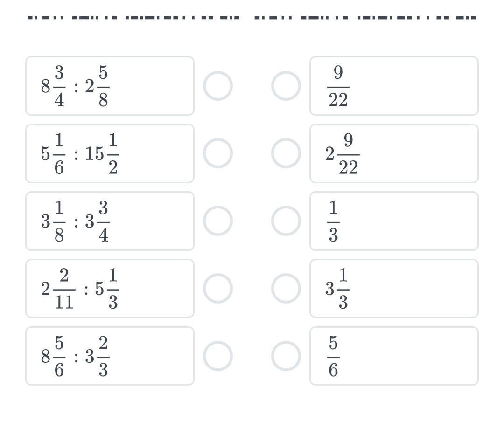
Task: Select the radio circle beside 2 2/11 : 5 1/3
Action: click(x=217, y=289)
